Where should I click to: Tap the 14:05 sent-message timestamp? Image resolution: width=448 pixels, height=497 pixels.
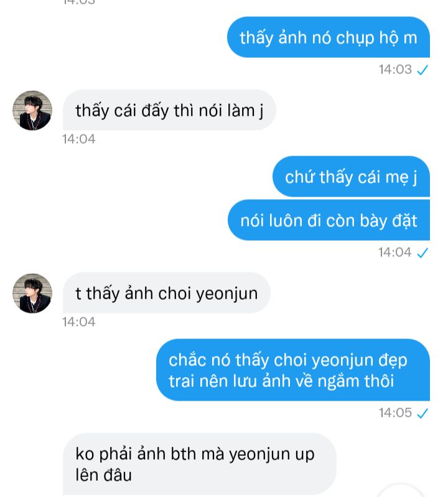395,412
